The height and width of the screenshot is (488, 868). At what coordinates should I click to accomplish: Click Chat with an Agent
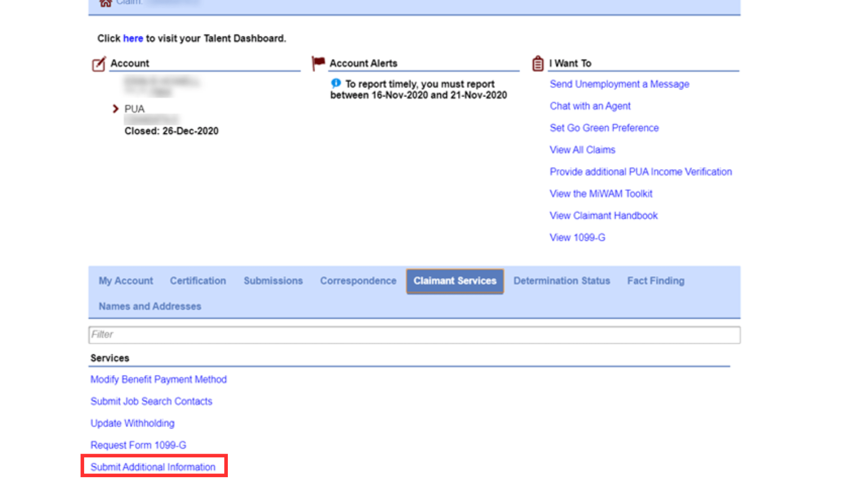coord(590,106)
